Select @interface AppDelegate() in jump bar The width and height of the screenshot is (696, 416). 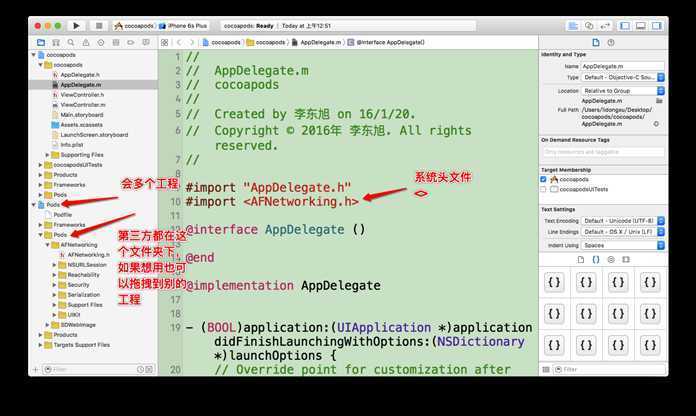click(386, 43)
